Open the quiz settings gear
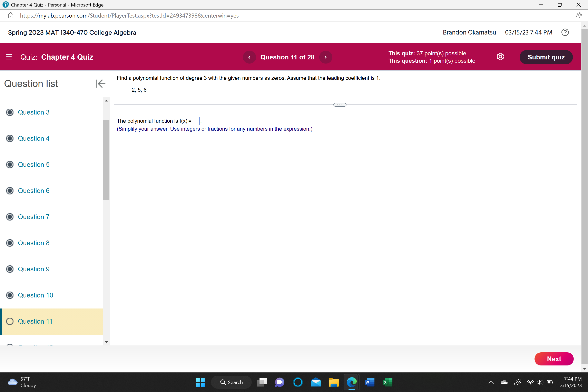The height and width of the screenshot is (392, 588). click(x=500, y=57)
